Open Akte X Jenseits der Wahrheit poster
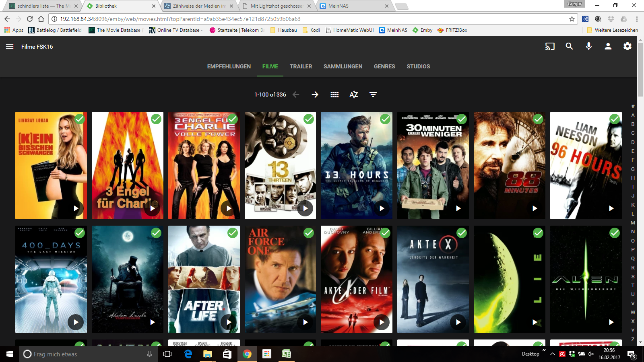This screenshot has width=644, height=362. pyautogui.click(x=433, y=279)
